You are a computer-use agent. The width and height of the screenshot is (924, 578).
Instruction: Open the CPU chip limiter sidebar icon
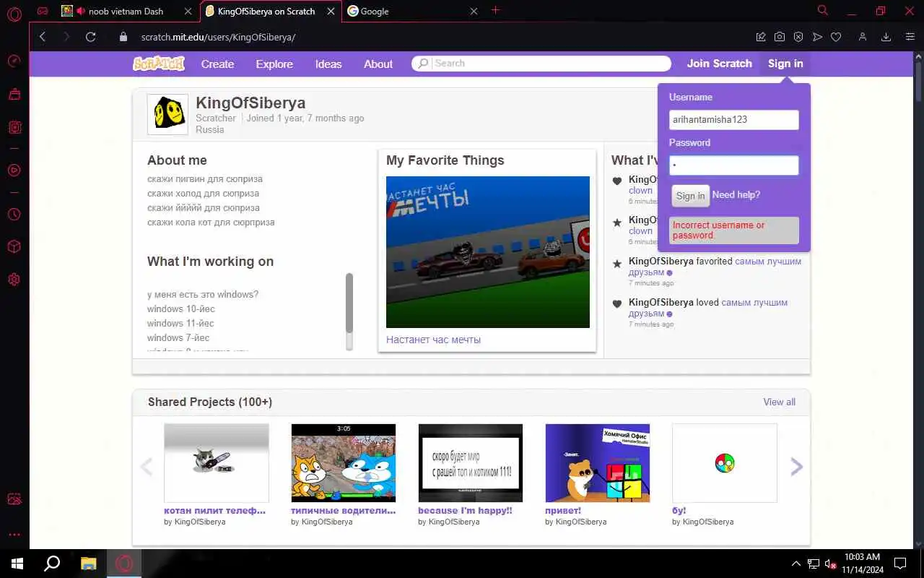pos(14,127)
